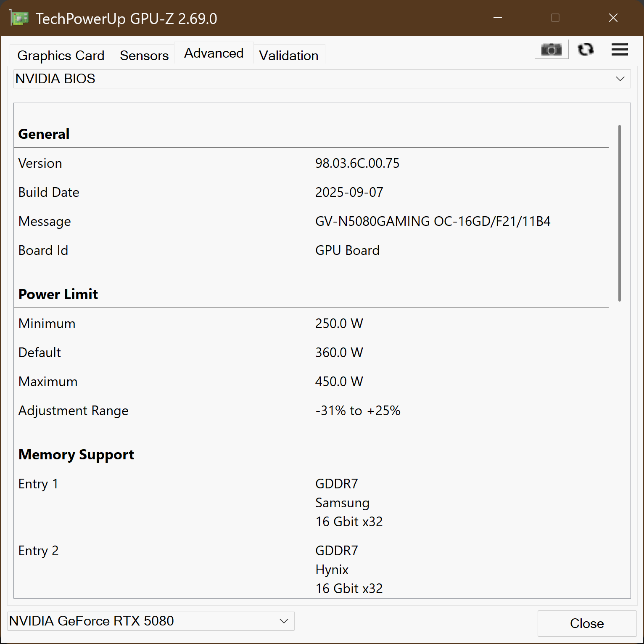Close window with the X icon
Screen dimensions: 644x644
point(613,18)
